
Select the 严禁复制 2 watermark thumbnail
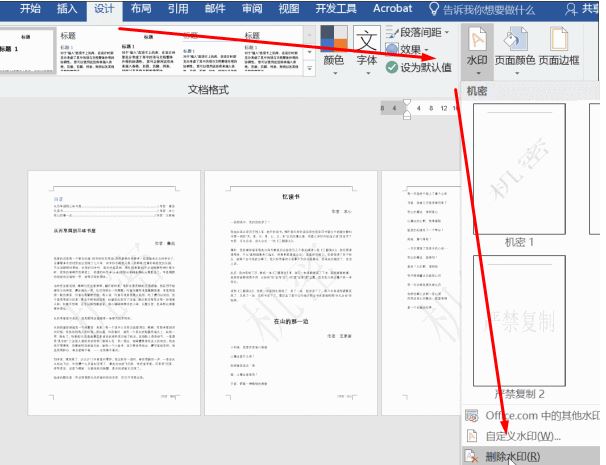click(x=533, y=320)
